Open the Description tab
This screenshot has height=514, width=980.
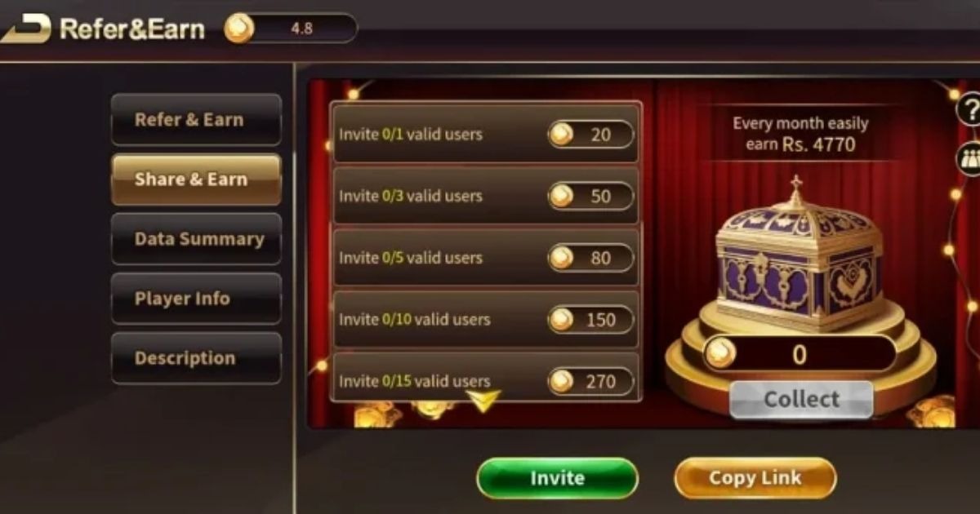[196, 358]
